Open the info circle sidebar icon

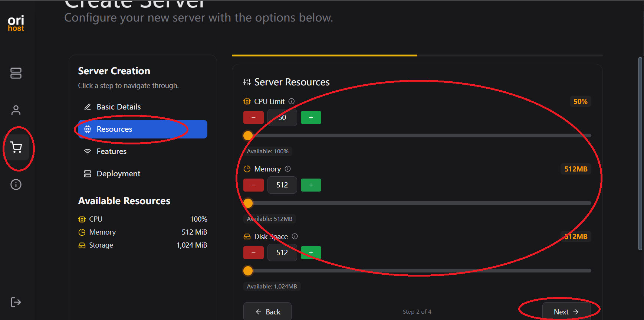[16, 185]
